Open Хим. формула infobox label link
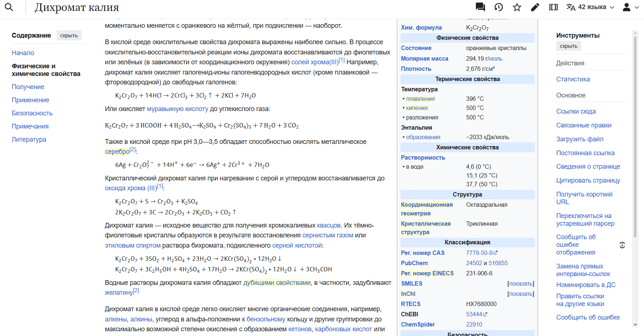This screenshot has height=336, width=644. (x=421, y=27)
